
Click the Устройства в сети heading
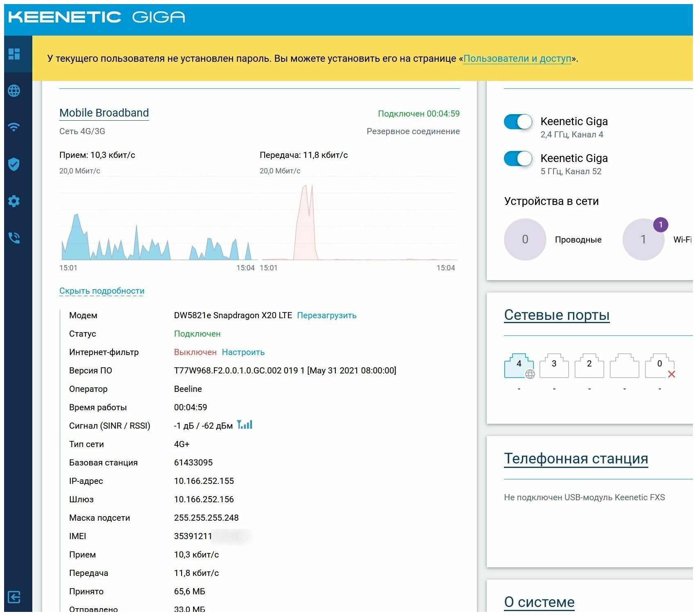click(551, 201)
